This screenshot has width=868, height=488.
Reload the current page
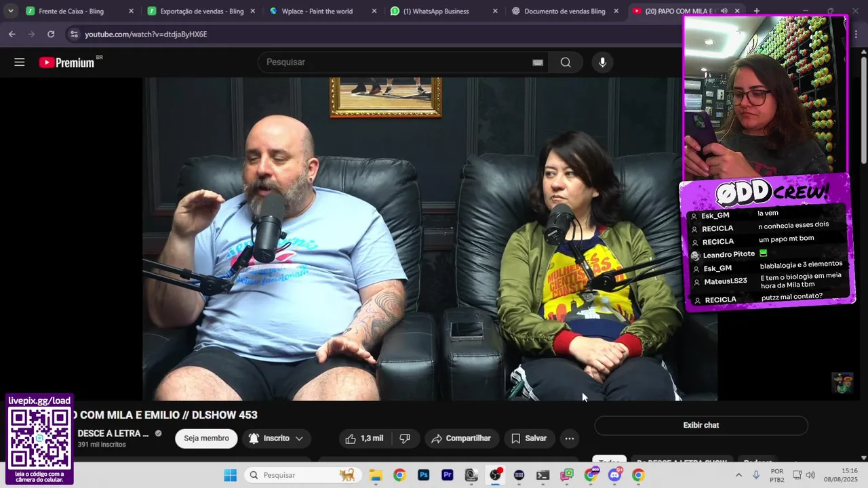[51, 34]
